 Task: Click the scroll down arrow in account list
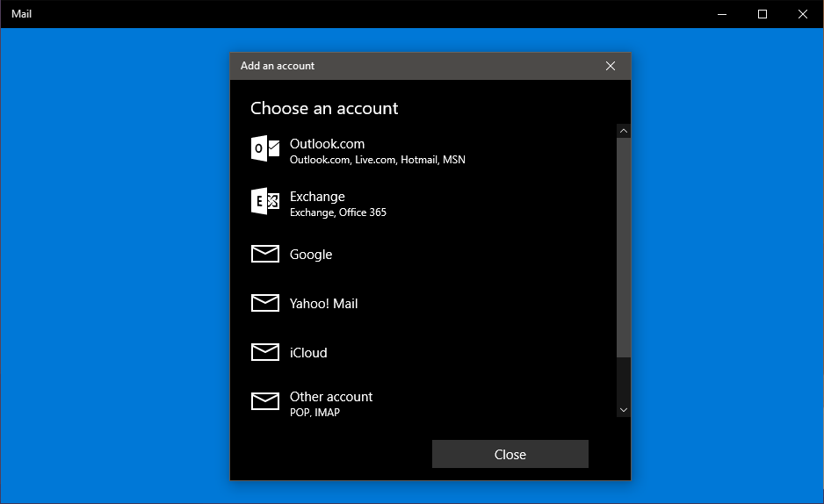pos(623,410)
